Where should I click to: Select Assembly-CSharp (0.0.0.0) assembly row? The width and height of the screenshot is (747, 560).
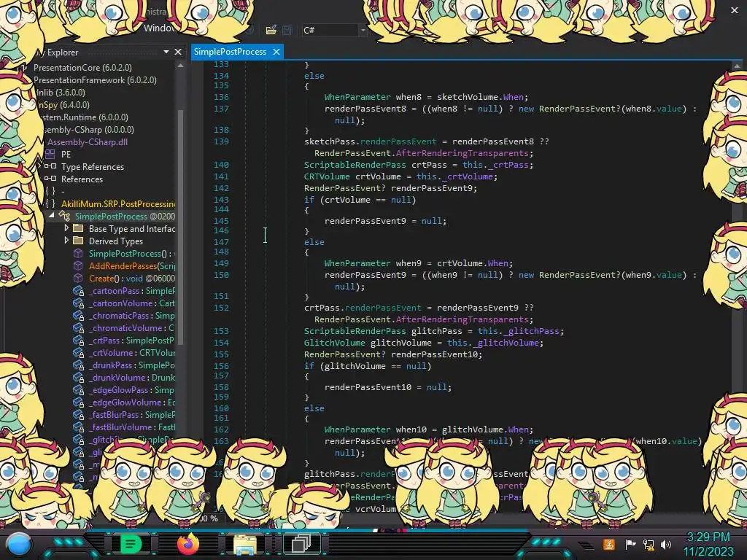tap(88, 130)
